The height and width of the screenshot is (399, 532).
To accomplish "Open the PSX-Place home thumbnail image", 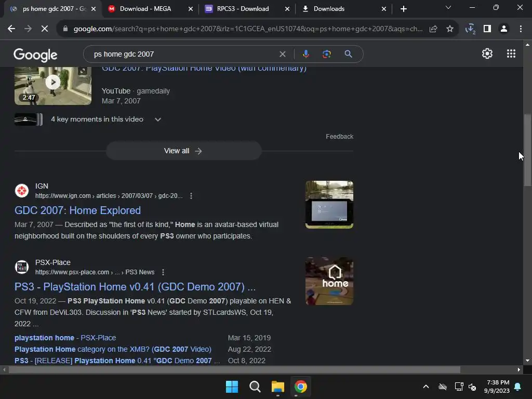I will (329, 281).
